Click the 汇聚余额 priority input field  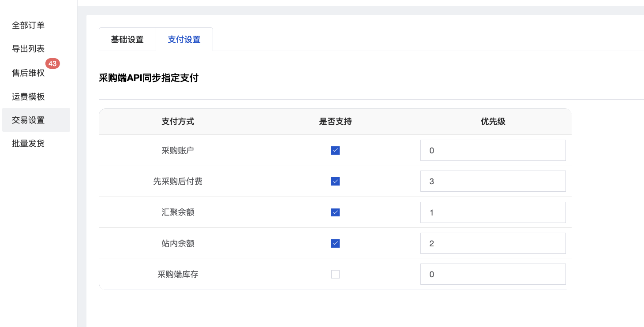tap(492, 212)
